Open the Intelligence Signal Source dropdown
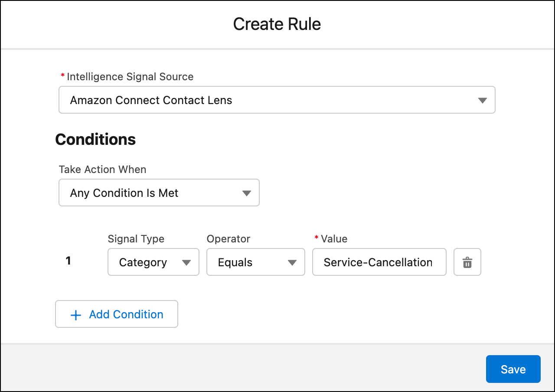The image size is (555, 392). click(x=277, y=100)
